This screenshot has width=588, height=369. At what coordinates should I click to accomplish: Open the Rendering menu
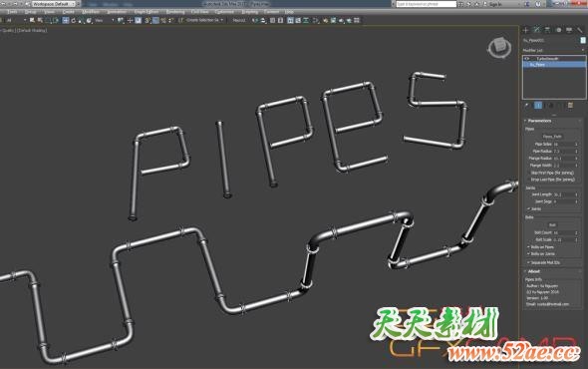pos(175,12)
